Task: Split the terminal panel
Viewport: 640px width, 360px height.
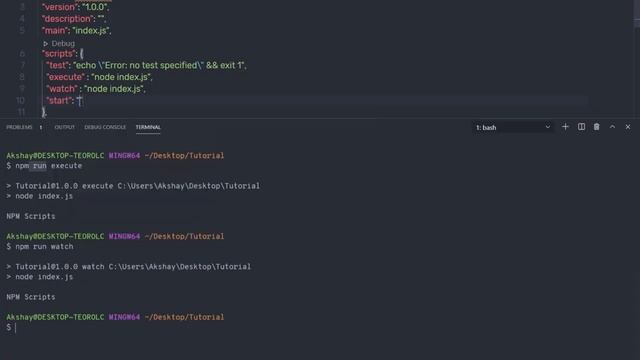Action: 581,127
